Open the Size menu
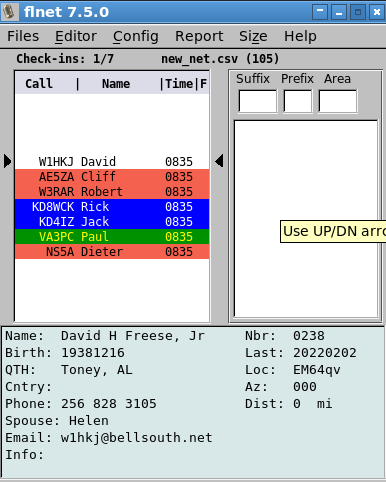This screenshot has width=386, height=482. click(x=253, y=36)
